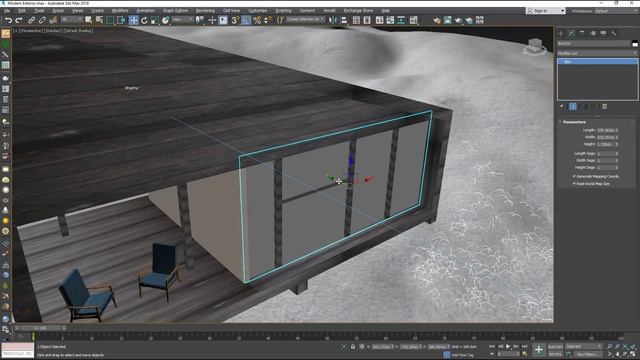Switch to the Motion command panel tab
The height and width of the screenshot is (360, 640).
coord(593,33)
